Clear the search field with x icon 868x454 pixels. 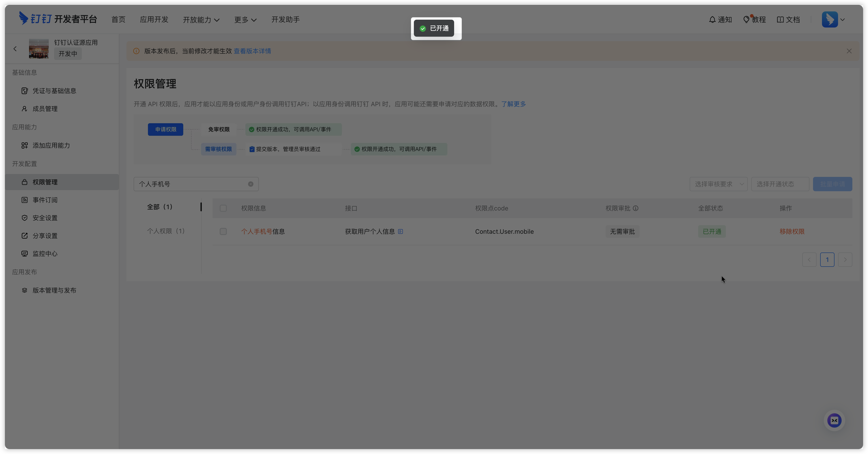click(251, 184)
